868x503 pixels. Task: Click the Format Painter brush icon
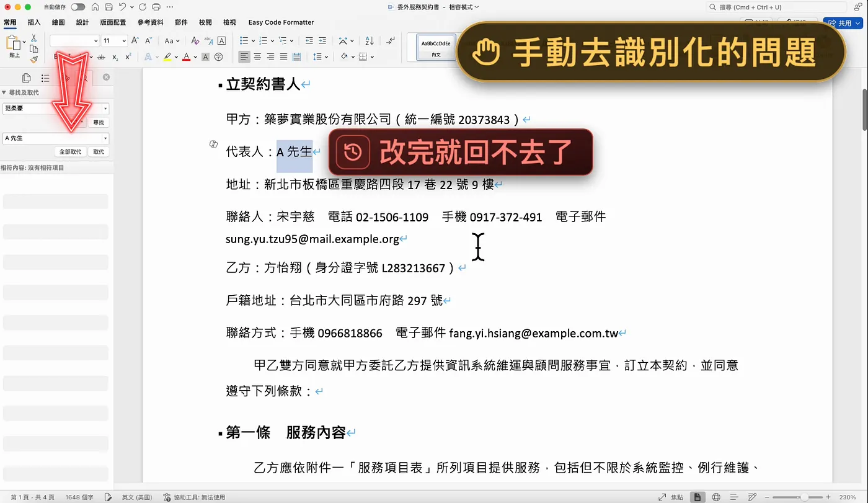click(34, 60)
